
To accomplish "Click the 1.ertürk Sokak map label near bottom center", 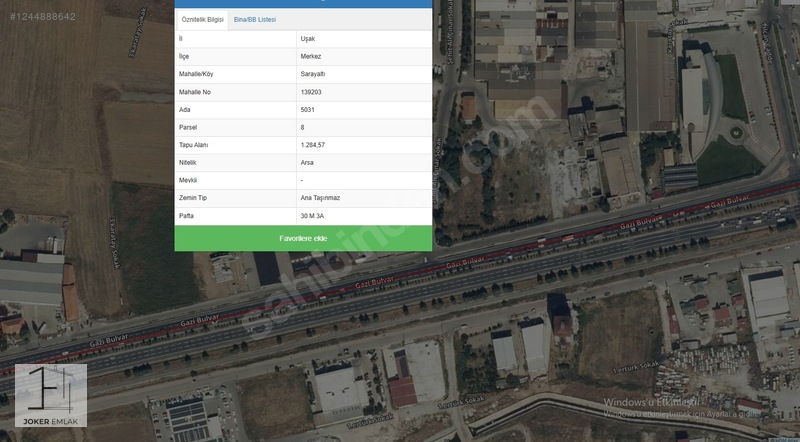I will [371, 421].
